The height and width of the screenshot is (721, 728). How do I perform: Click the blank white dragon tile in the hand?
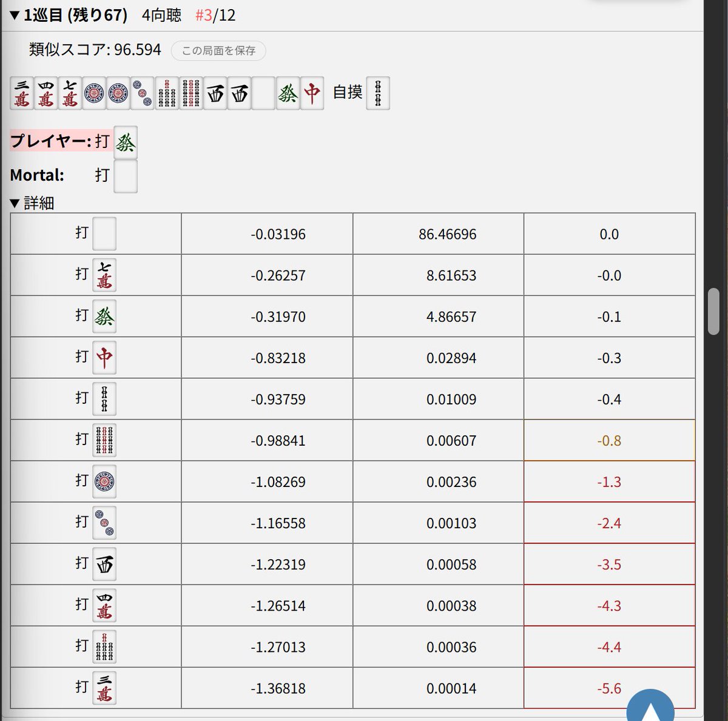click(263, 93)
